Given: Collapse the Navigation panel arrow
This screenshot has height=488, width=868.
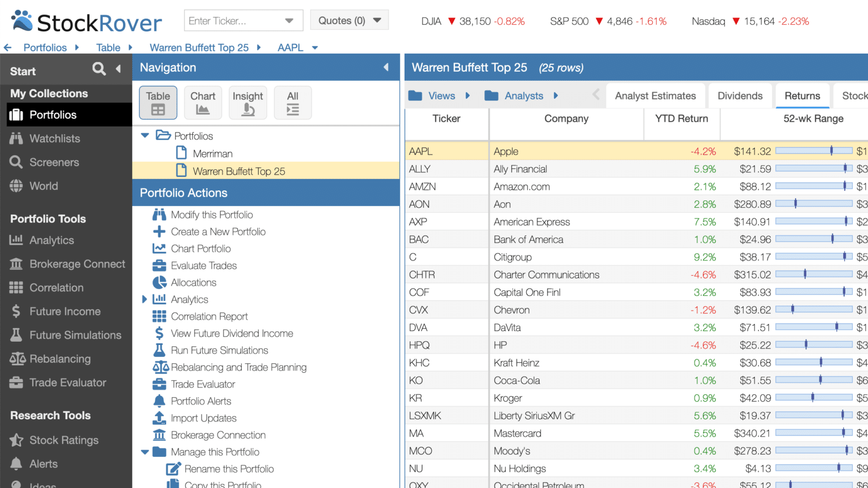Looking at the screenshot, I should point(387,67).
